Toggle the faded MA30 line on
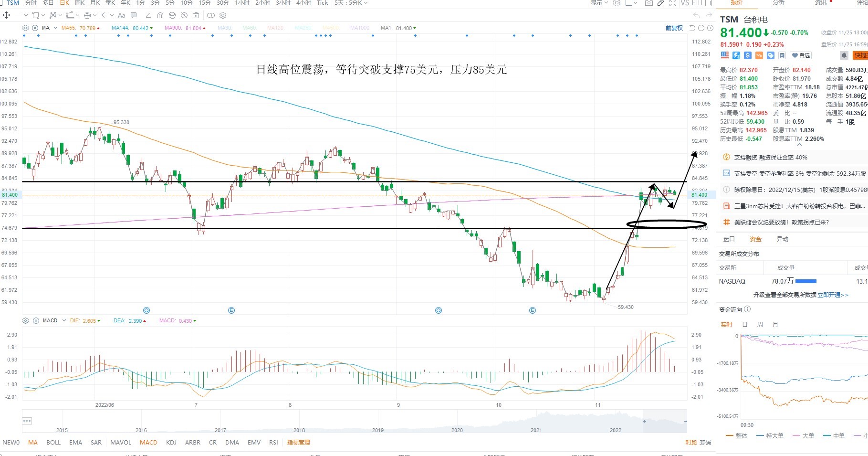 [225, 28]
